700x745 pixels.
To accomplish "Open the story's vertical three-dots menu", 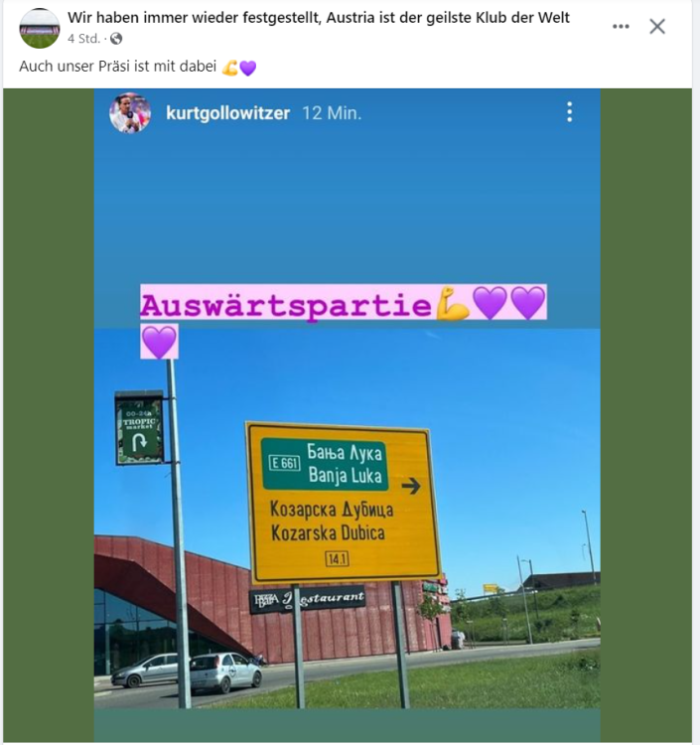I will (x=569, y=112).
